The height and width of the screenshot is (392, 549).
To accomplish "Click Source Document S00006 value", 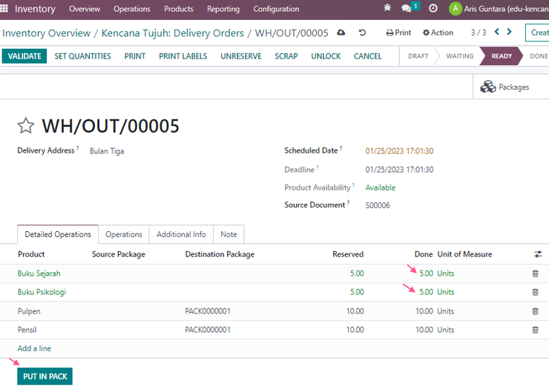I will coord(378,205).
